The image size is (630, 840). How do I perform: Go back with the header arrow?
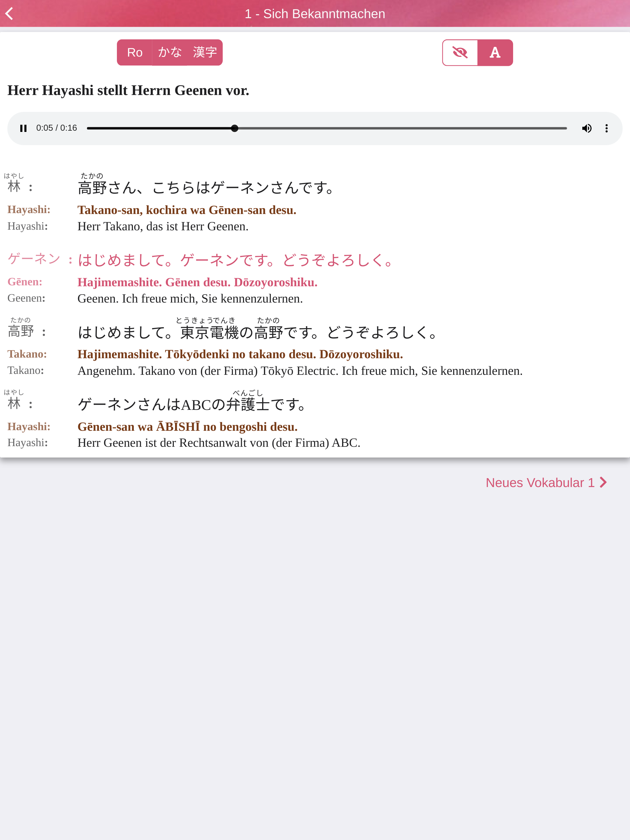(x=9, y=14)
